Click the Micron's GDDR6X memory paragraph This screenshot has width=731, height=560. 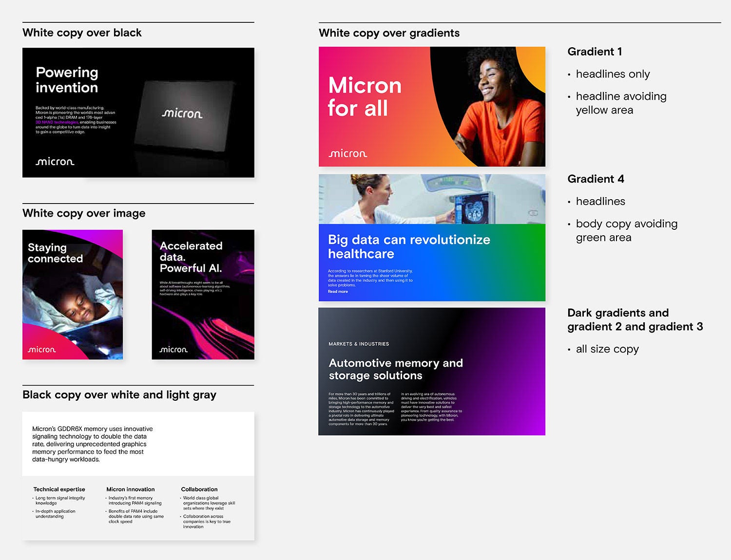(93, 444)
